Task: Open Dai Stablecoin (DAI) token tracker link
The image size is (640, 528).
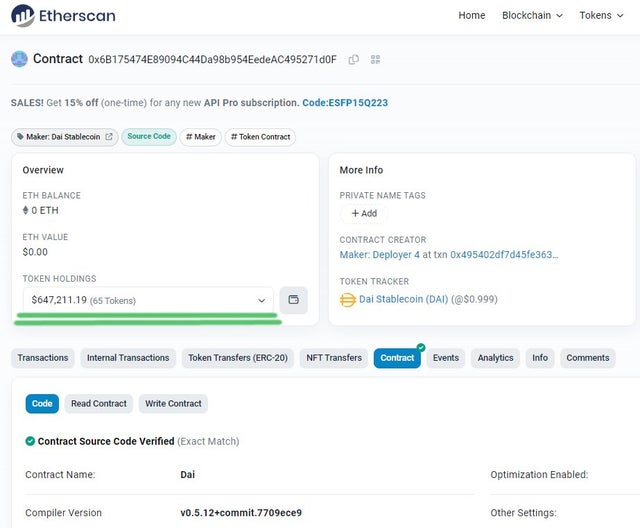Action: 403,299
